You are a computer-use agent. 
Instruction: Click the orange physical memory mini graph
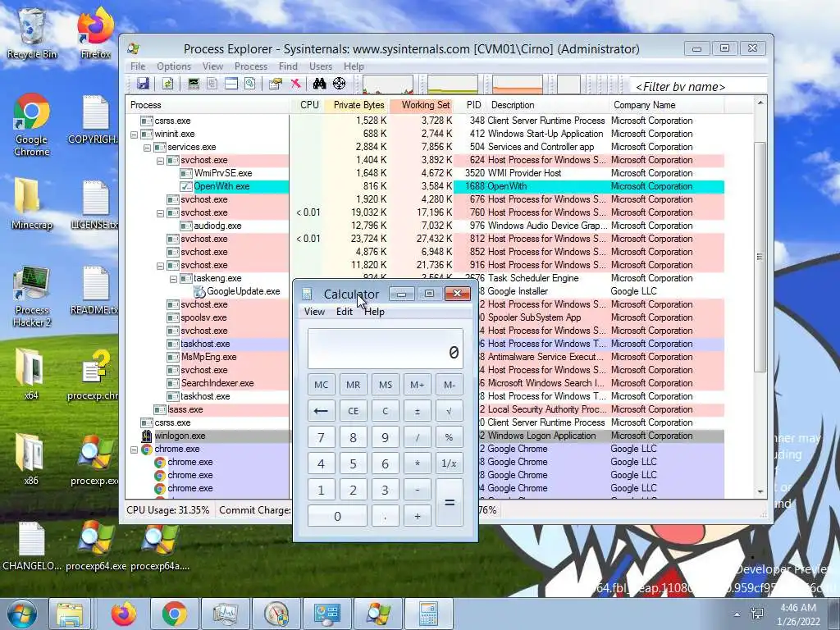click(x=518, y=84)
